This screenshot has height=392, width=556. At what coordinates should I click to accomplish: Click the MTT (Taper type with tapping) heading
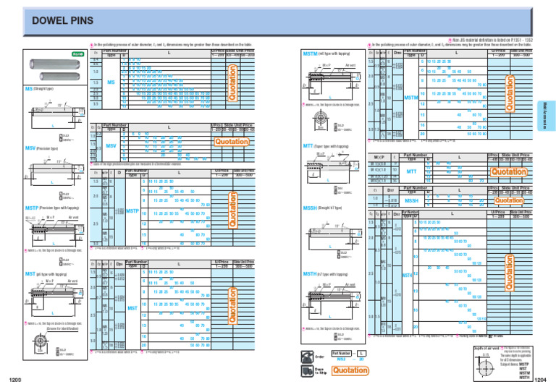[326, 146]
